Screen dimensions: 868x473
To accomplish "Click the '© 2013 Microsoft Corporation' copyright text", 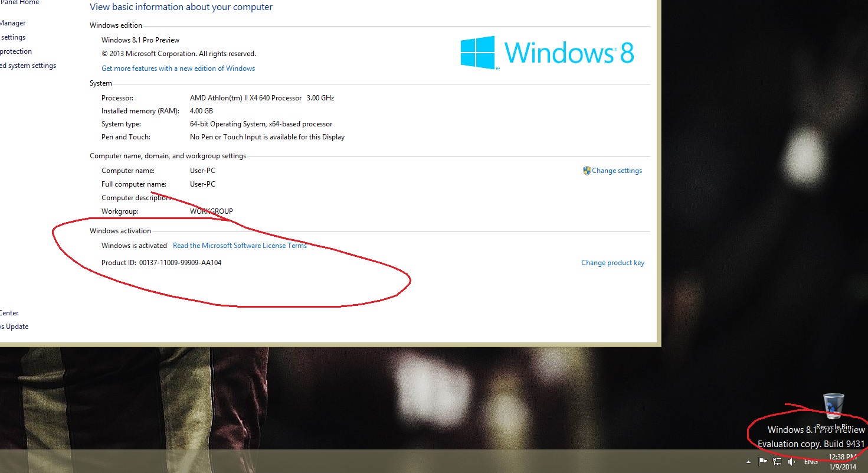I will [x=179, y=54].
